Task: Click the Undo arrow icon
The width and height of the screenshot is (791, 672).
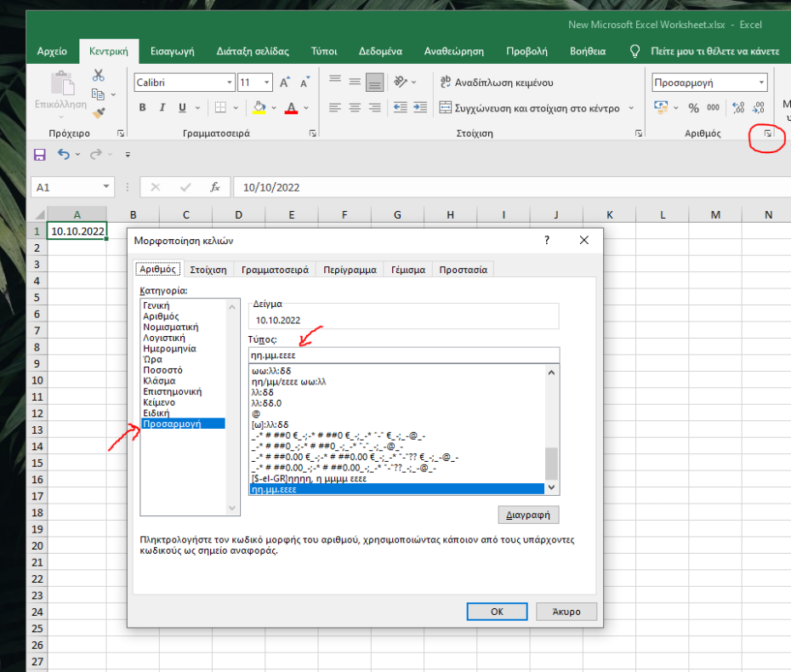Action: tap(64, 154)
